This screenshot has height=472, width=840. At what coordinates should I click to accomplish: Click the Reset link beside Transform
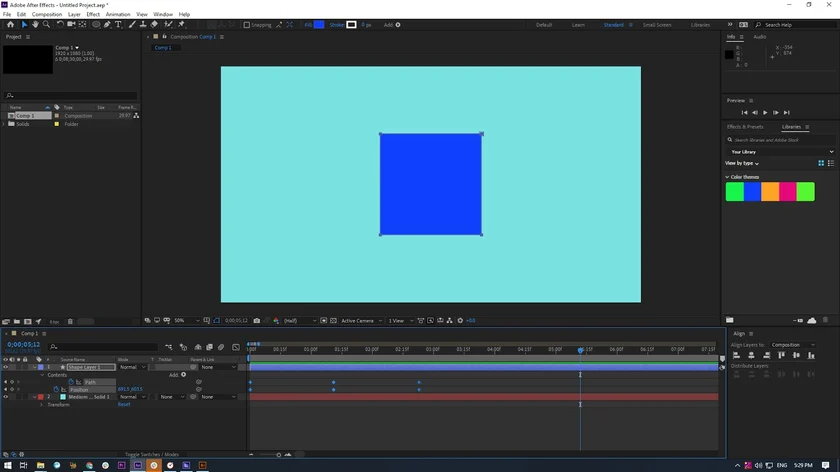(x=124, y=405)
